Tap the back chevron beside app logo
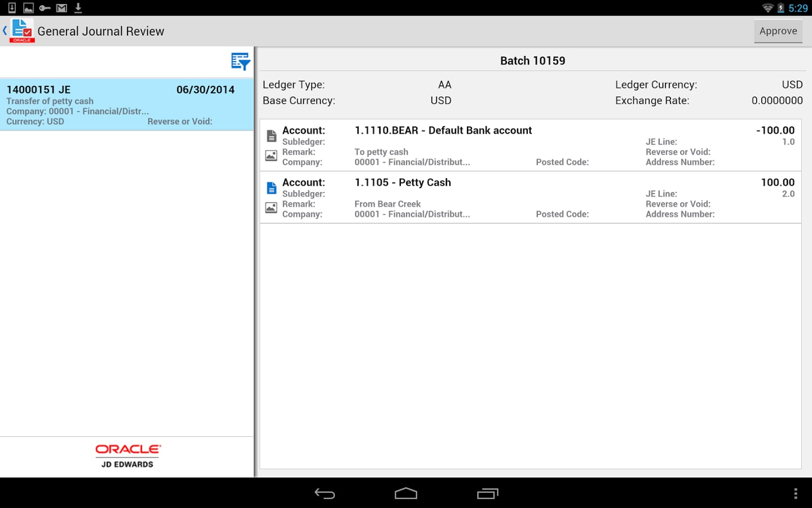This screenshot has height=508, width=812. tap(5, 30)
